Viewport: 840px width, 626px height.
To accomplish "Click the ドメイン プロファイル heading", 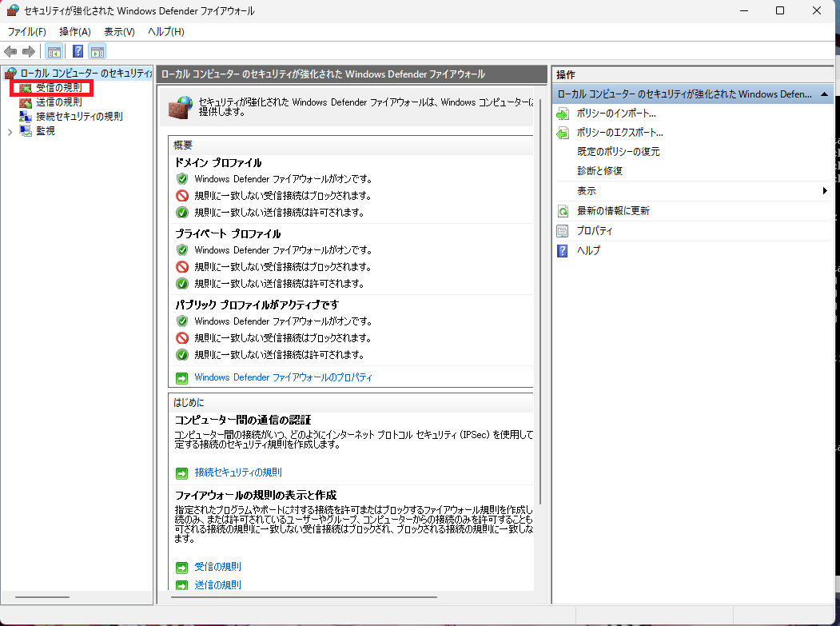I will 218,163.
